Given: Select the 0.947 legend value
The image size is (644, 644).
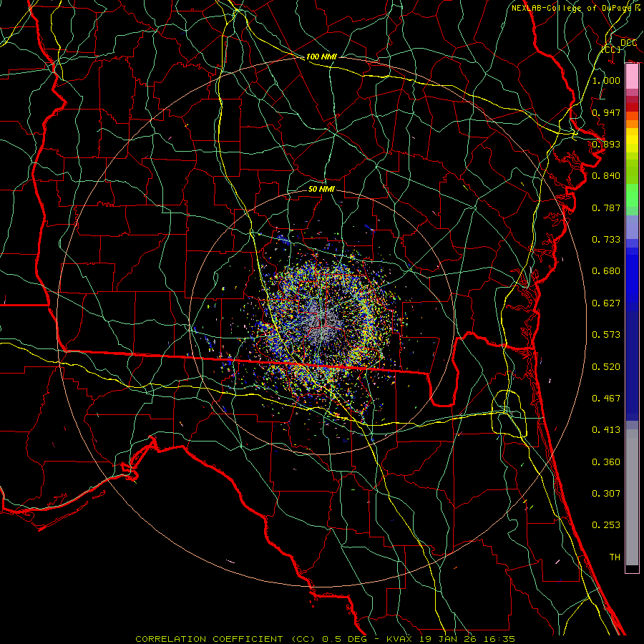Looking at the screenshot, I should pyautogui.click(x=606, y=112).
